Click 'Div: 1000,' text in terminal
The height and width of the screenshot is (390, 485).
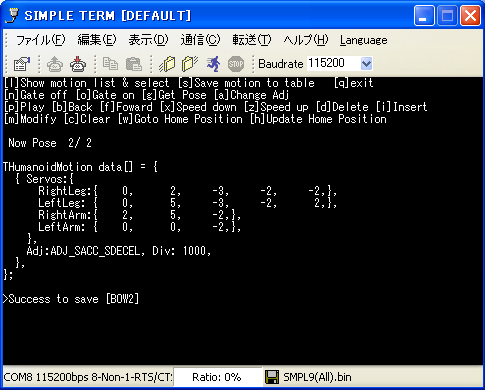tap(182, 251)
